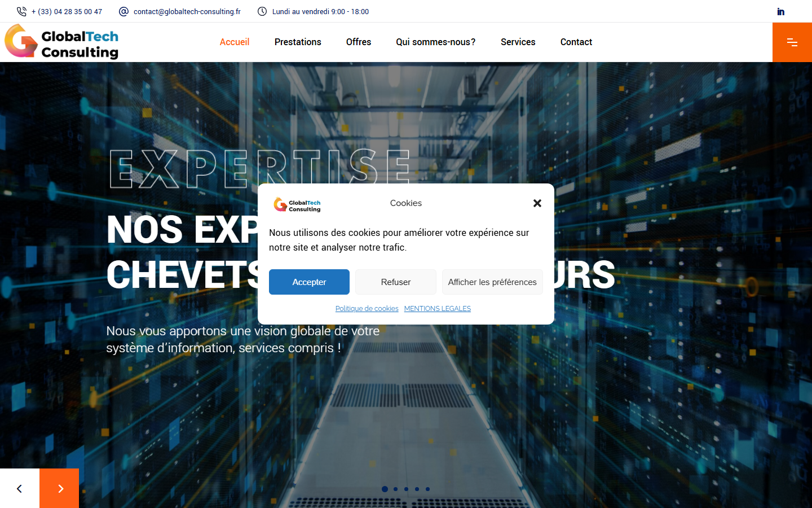Click the phone number + (33) 04 28 35 00 47

click(x=67, y=11)
